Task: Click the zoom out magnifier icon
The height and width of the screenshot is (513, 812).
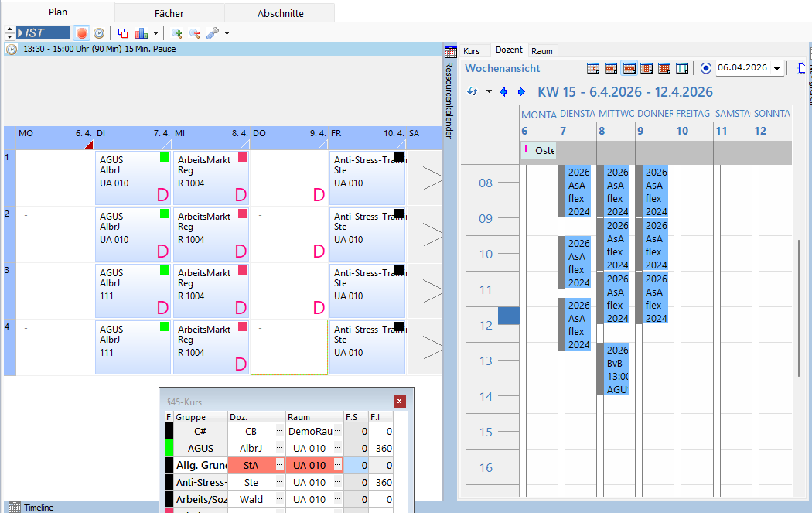Action: [x=195, y=33]
